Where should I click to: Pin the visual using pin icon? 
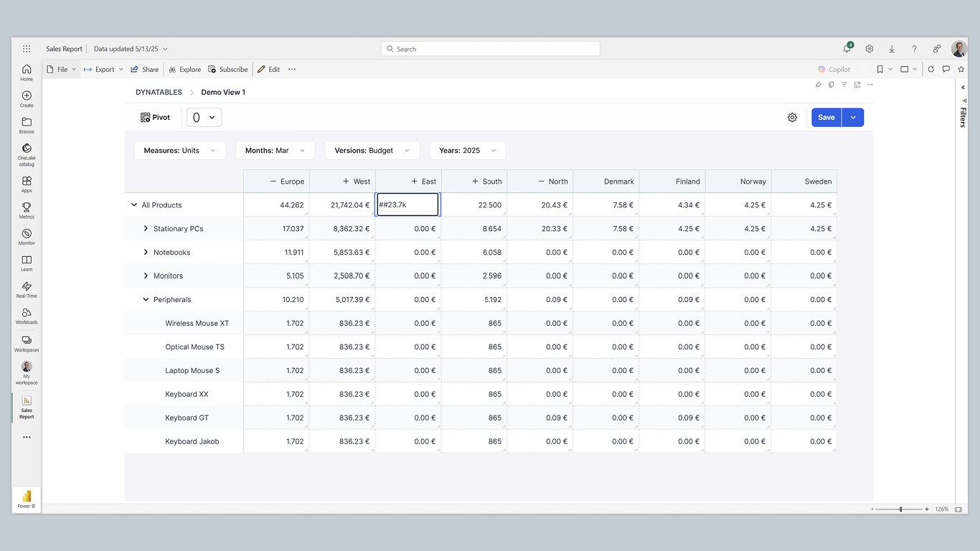819,85
